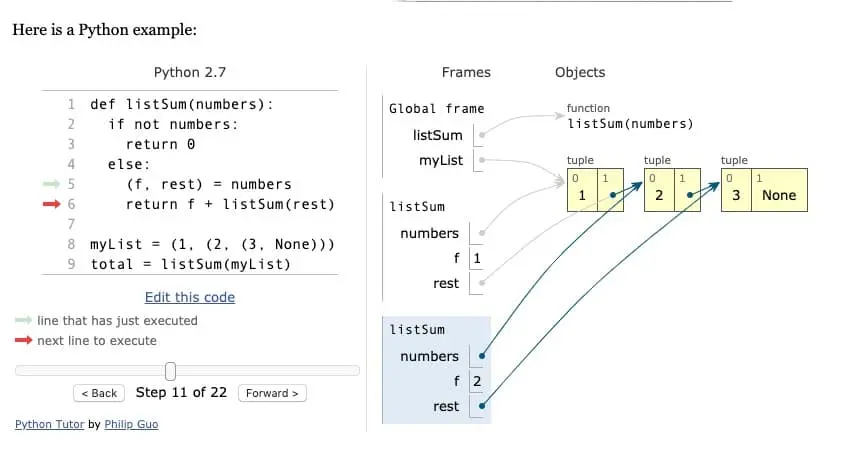Click the rest pointer dot in highlighted frame
The width and height of the screenshot is (847, 452).
tap(482, 406)
